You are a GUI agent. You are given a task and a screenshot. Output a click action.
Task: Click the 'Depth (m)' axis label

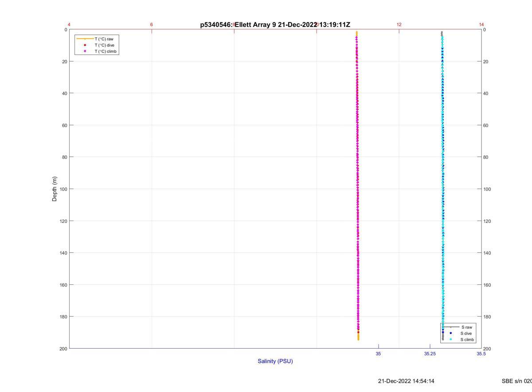[55, 189]
